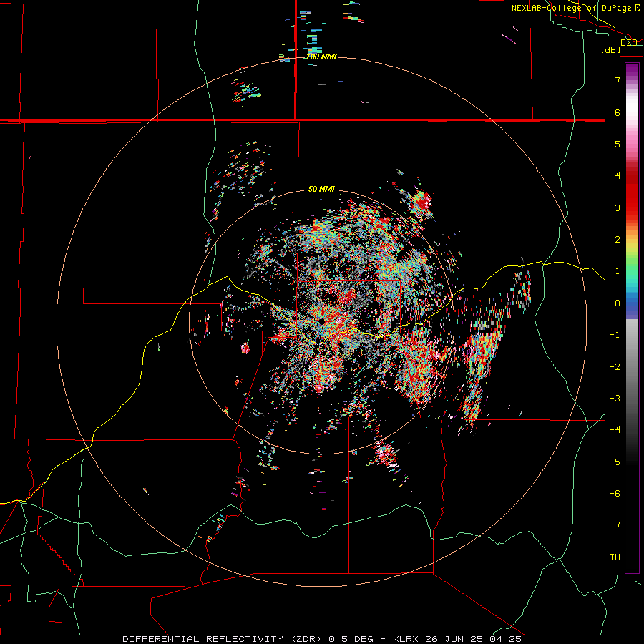Click the KLRX radar site center dot

[321, 321]
